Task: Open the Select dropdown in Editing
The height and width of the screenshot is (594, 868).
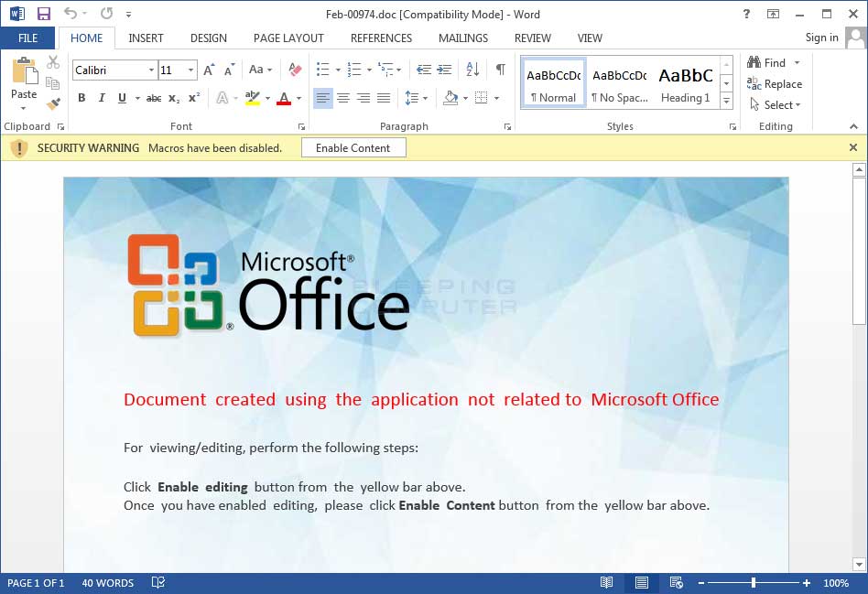Action: pyautogui.click(x=776, y=104)
